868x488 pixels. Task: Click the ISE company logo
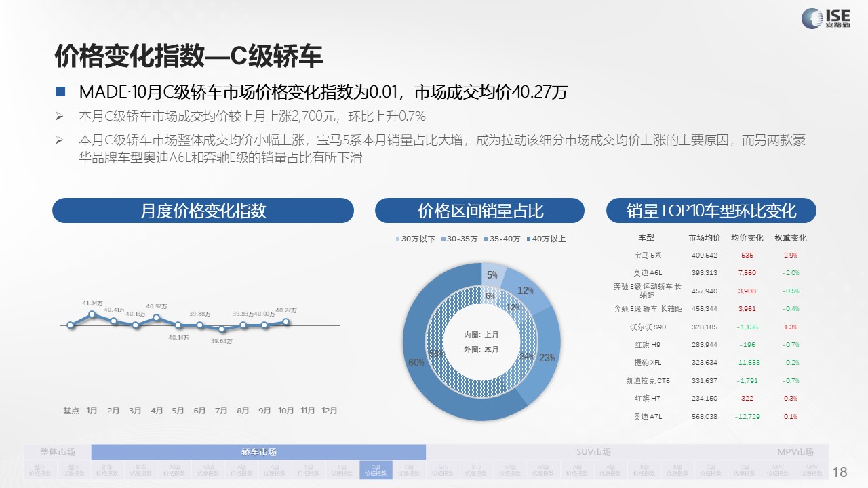[x=825, y=18]
